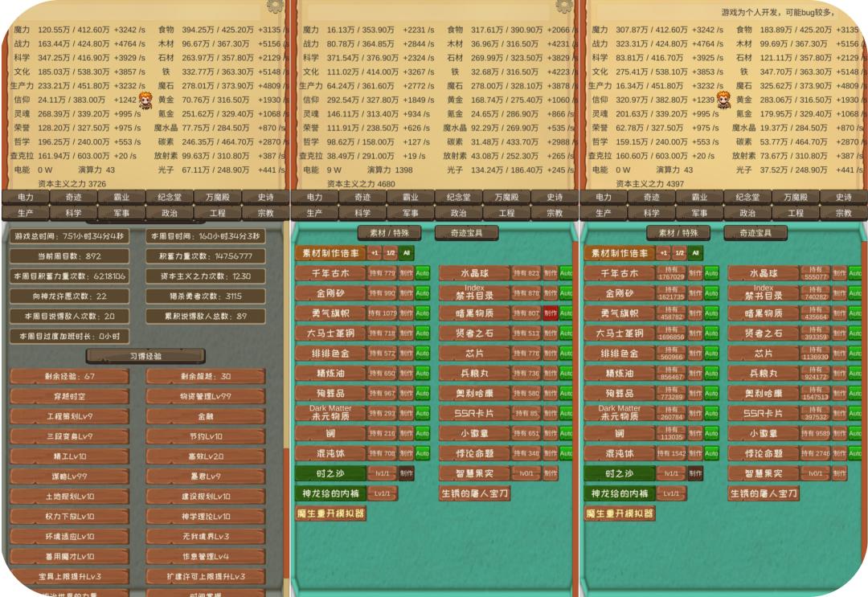Viewport: 868px width, 597px height.
Task: Click the 习得经验 header button
Action: pos(145,356)
